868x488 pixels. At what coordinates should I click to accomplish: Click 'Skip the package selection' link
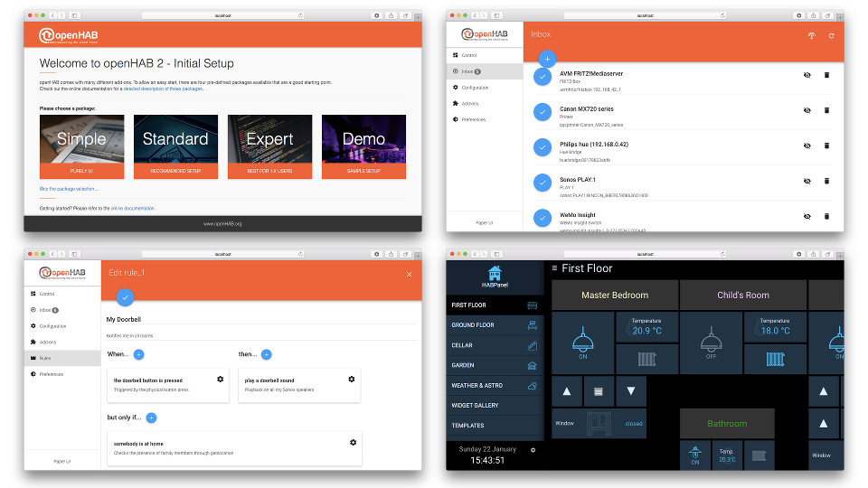click(69, 189)
